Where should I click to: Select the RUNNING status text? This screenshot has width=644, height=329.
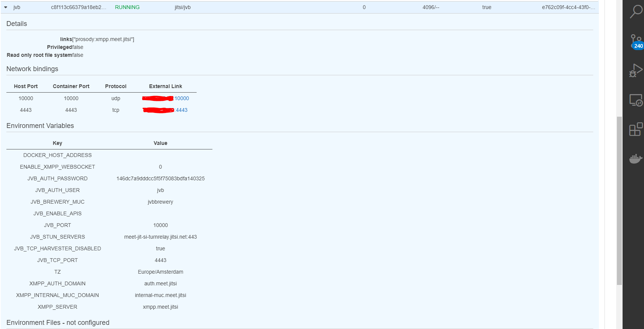[x=127, y=8]
